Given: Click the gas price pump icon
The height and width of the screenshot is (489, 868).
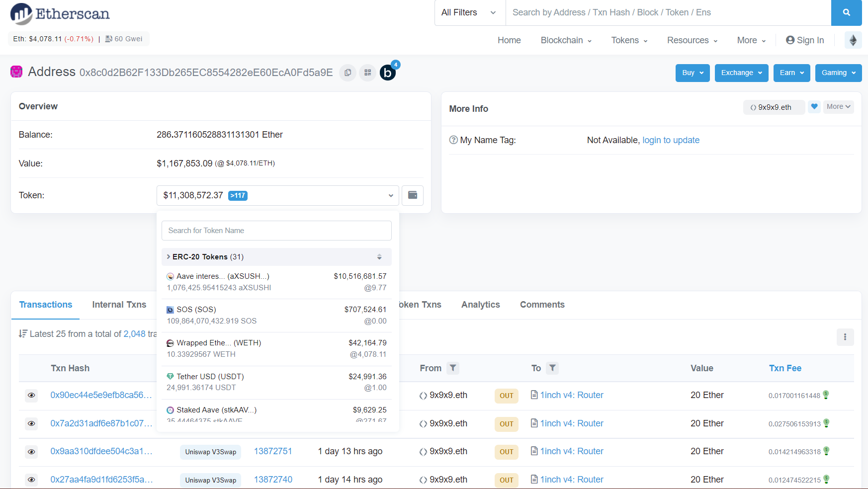Looking at the screenshot, I should 109,39.
